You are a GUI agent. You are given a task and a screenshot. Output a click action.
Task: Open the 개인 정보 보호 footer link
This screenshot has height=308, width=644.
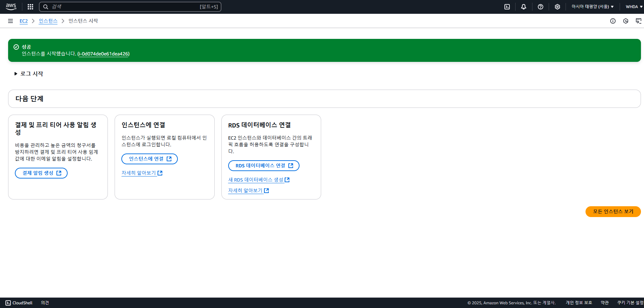[x=579, y=303]
